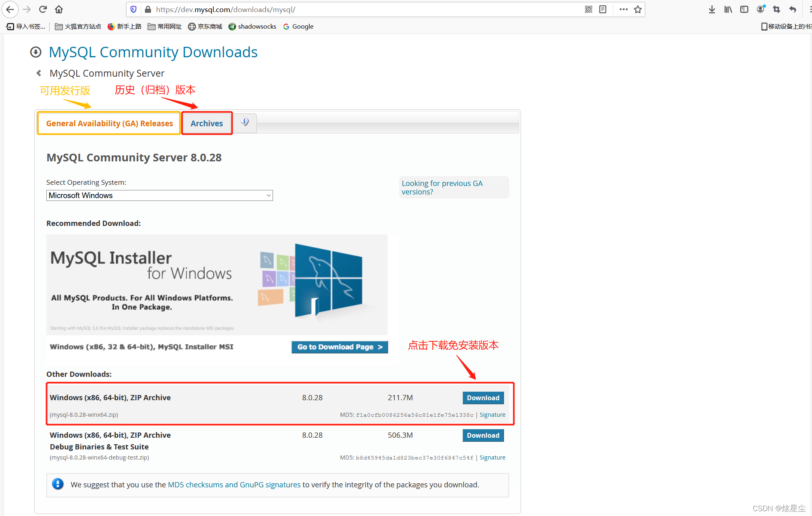Click Go to Download Page button
Image resolution: width=812 pixels, height=516 pixels.
coord(339,347)
